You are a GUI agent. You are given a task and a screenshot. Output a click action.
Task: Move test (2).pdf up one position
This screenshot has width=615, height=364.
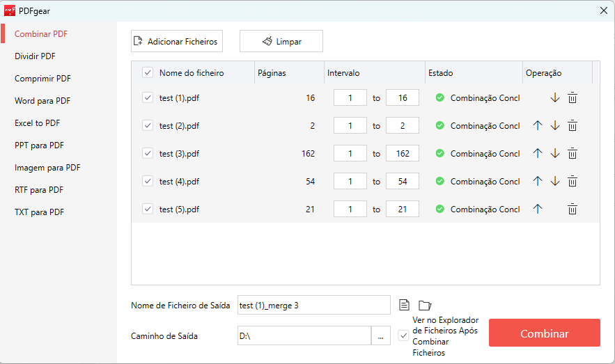coord(537,126)
